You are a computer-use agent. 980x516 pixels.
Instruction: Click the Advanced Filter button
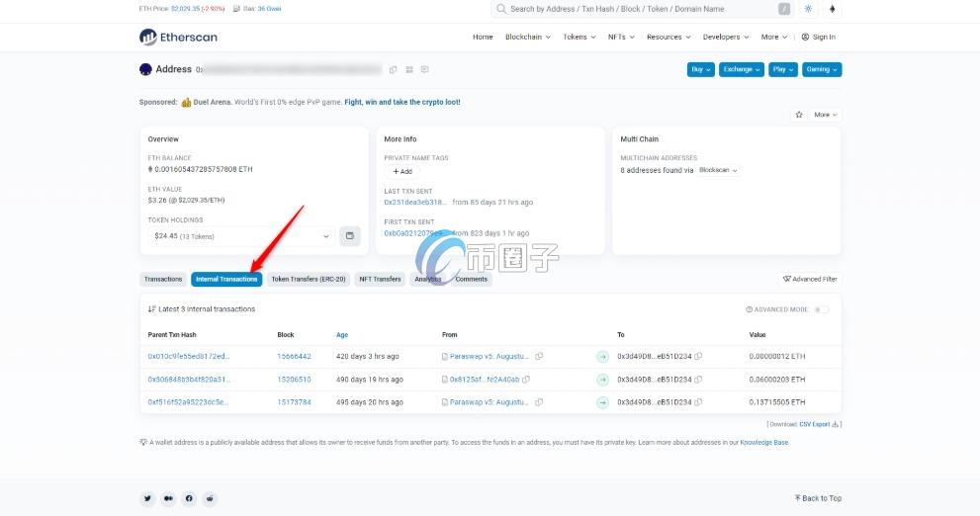coord(810,279)
